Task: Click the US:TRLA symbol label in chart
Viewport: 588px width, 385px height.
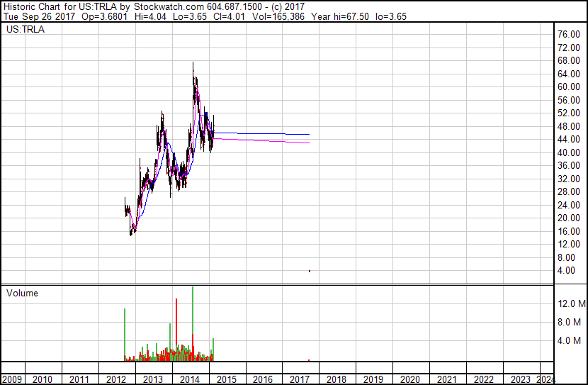Action: [25, 30]
